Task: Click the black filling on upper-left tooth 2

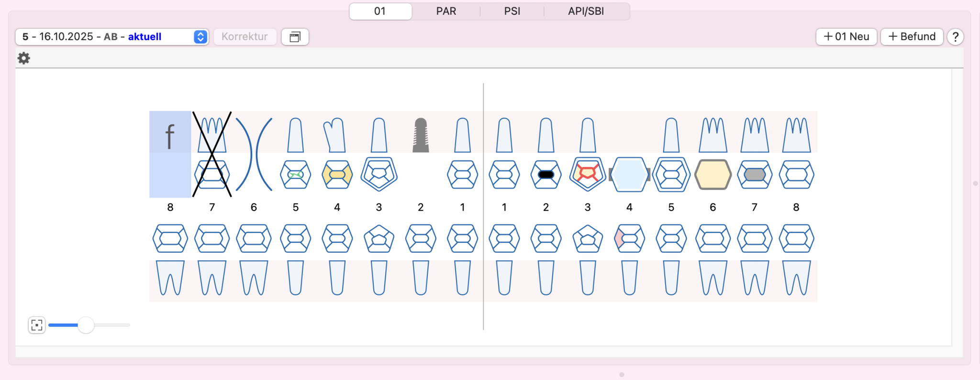Action: click(546, 175)
